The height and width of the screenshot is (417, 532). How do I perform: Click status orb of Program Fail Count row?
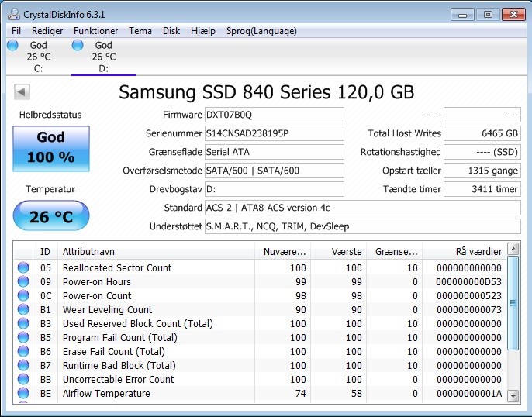pos(23,337)
